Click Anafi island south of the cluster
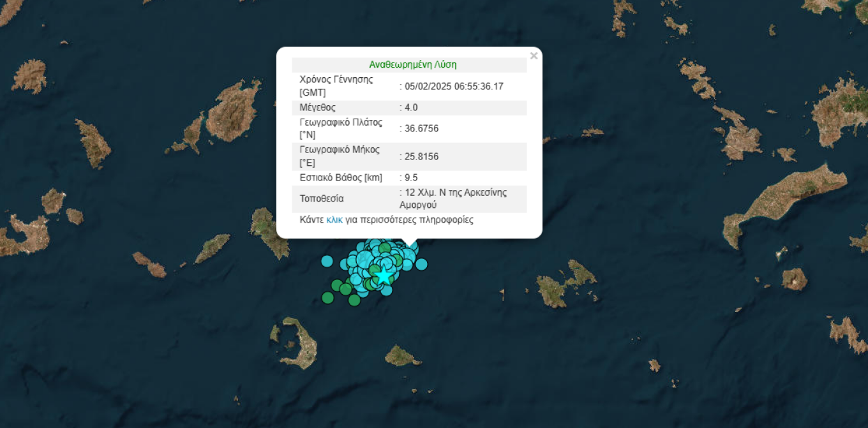 [x=401, y=355]
